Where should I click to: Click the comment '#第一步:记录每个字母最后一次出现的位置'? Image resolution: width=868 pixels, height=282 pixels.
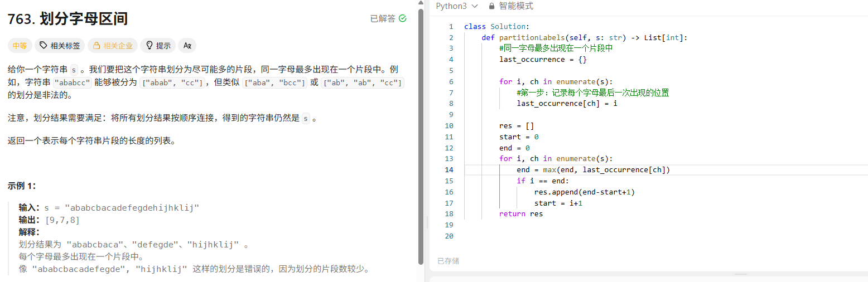(593, 93)
